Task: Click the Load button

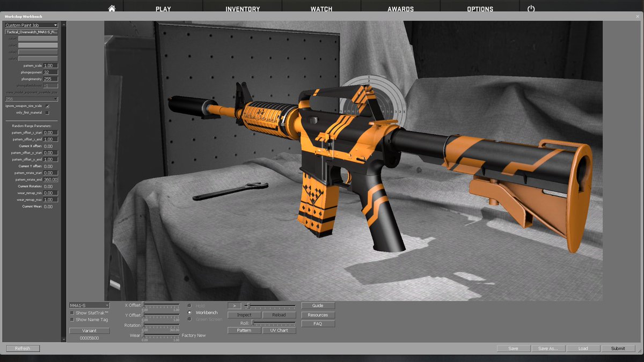Action: [x=583, y=349]
